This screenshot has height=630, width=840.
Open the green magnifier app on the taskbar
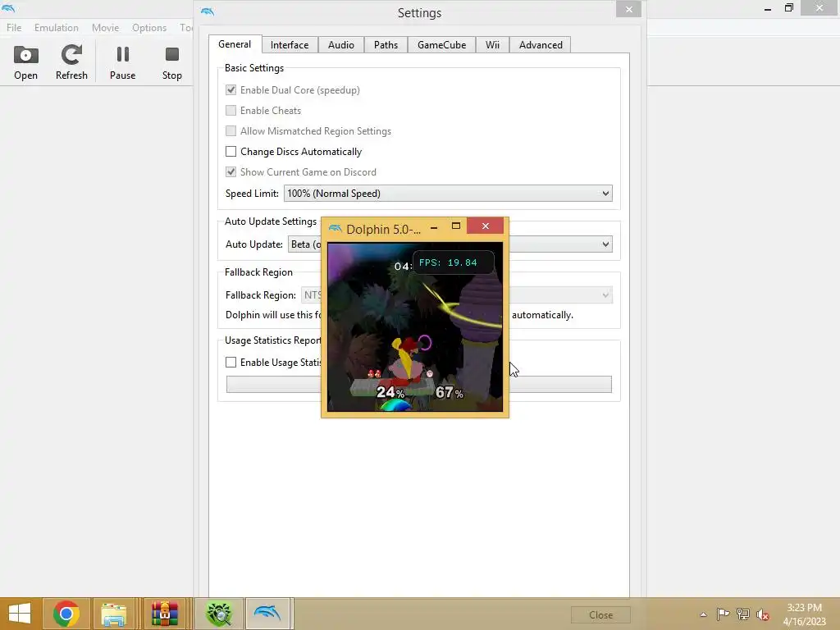pyautogui.click(x=218, y=614)
